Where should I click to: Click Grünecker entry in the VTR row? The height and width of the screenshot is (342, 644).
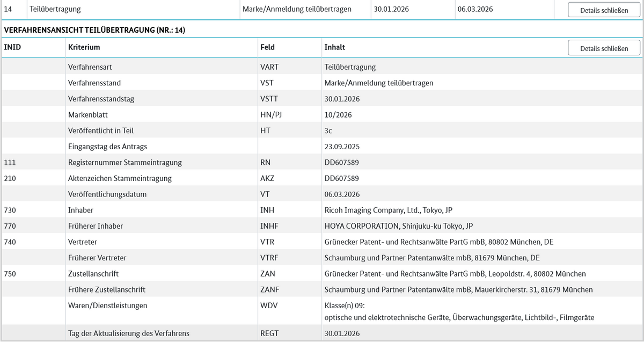point(439,242)
